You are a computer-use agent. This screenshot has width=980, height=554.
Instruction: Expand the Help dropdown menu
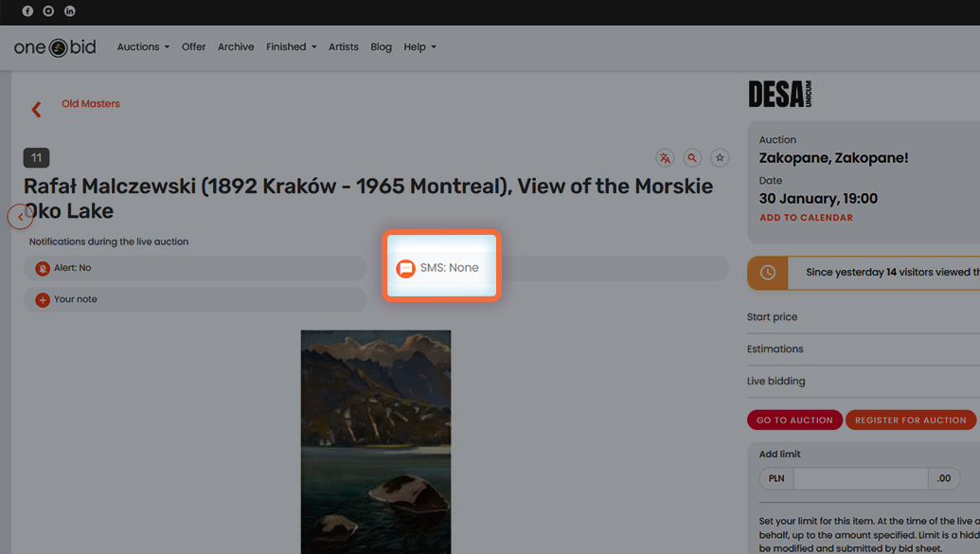pyautogui.click(x=420, y=47)
